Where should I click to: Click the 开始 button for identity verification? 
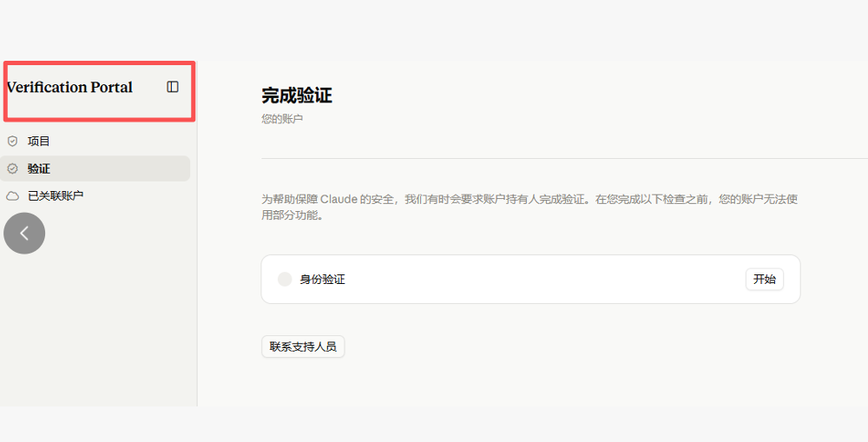point(765,279)
